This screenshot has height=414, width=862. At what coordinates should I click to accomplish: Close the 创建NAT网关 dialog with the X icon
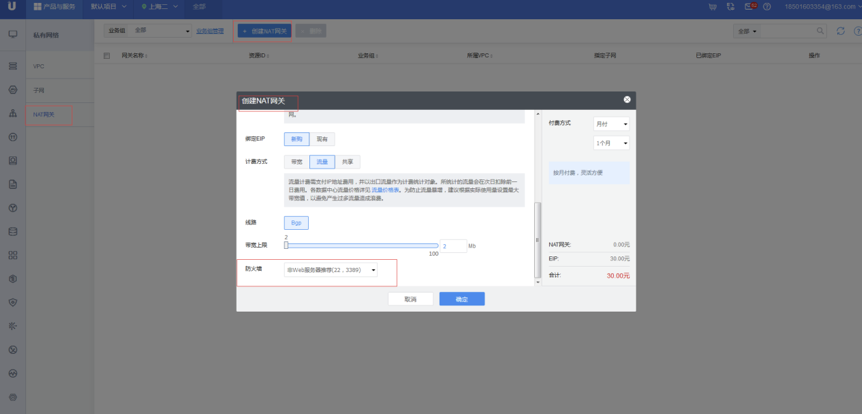click(x=627, y=100)
